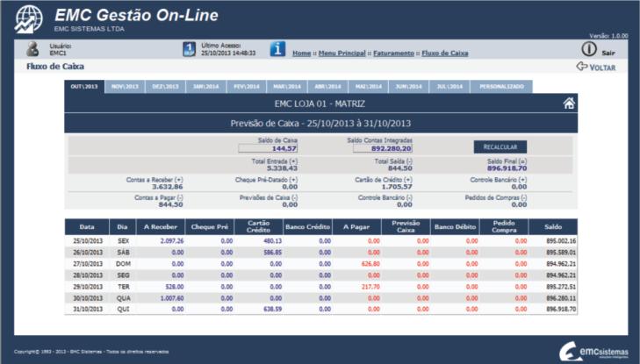Switch to the FEV\2014 tab
The width and height of the screenshot is (640, 364).
(x=247, y=87)
